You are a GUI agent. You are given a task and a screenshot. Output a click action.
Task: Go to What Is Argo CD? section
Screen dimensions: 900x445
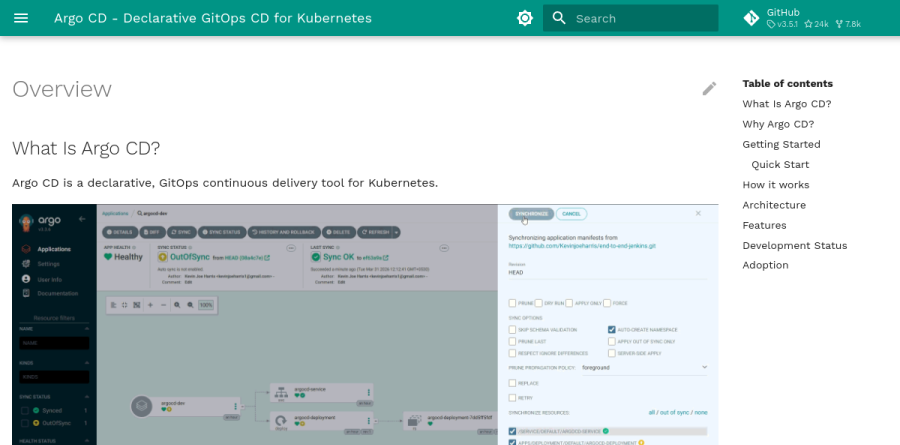tap(787, 104)
